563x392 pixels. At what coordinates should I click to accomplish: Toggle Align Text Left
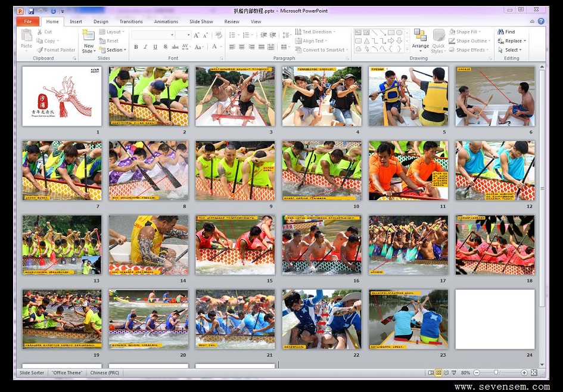click(232, 46)
